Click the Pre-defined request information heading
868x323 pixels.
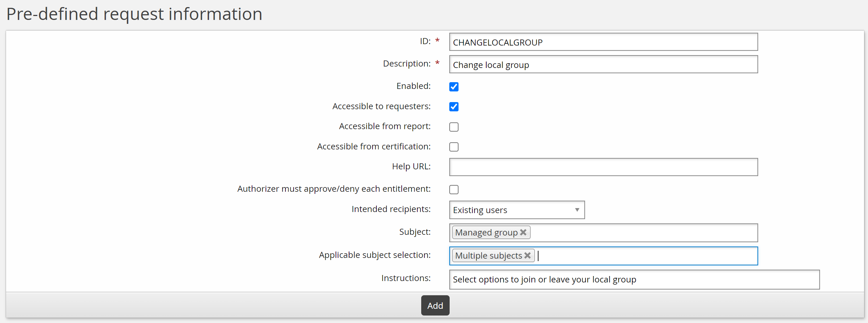click(134, 14)
